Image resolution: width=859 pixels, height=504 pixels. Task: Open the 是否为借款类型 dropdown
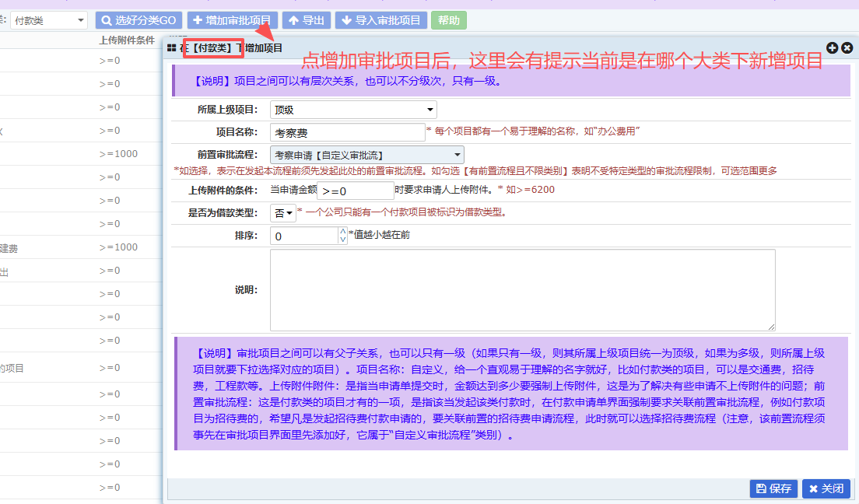point(283,212)
